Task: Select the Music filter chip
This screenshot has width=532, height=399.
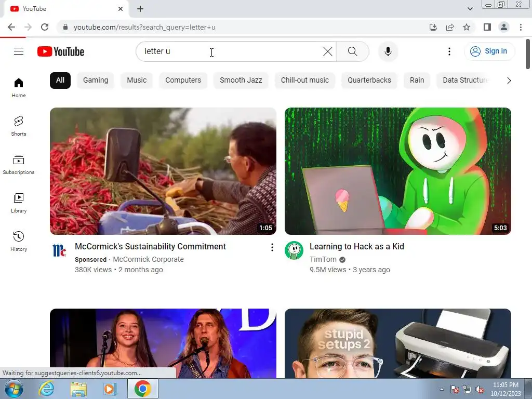Action: (x=137, y=81)
